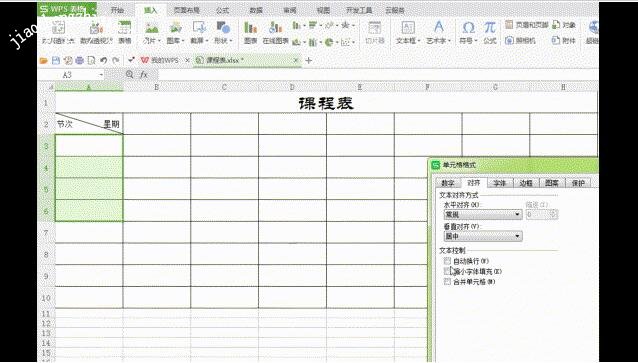The image size is (638, 363).
Task: Select row 7 header
Action: (x=46, y=232)
